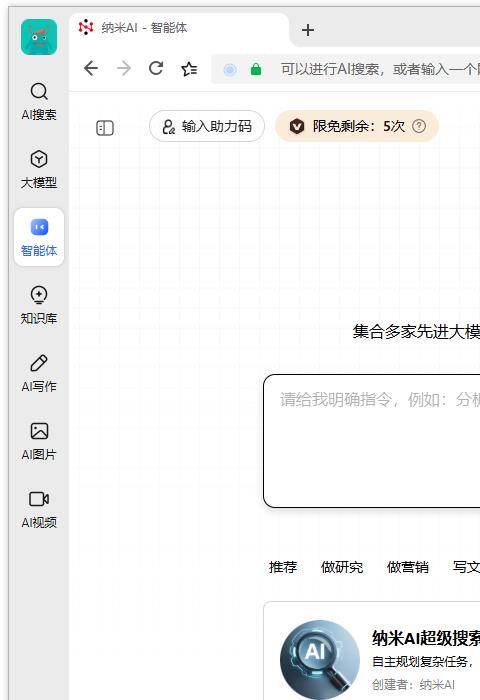This screenshot has height=700, width=480.
Task: Open the 纳米AI超级搜索 agent thumbnail
Action: point(320,659)
